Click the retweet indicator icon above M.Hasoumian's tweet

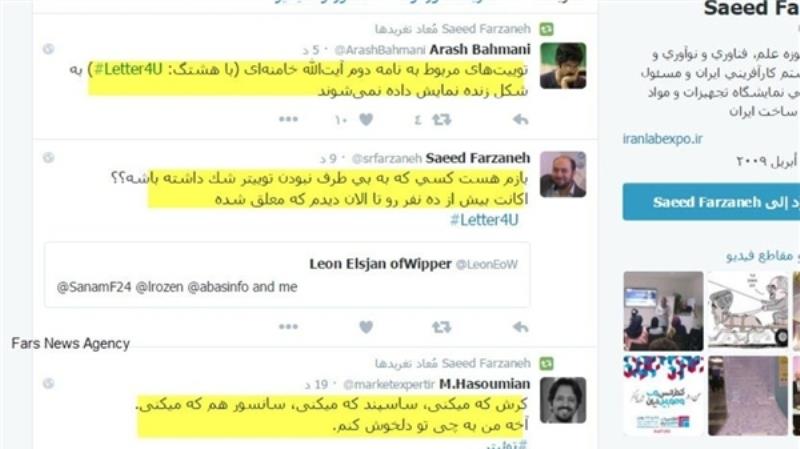pos(546,363)
